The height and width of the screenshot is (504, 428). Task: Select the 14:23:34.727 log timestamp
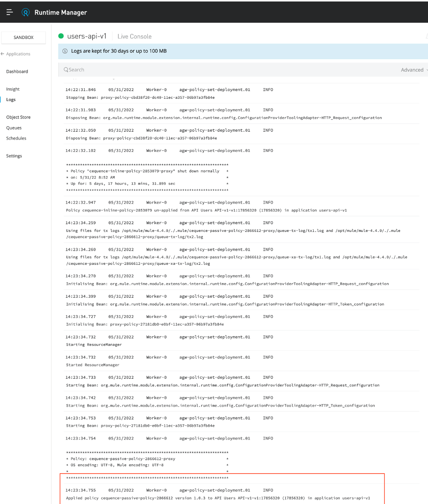point(80,317)
